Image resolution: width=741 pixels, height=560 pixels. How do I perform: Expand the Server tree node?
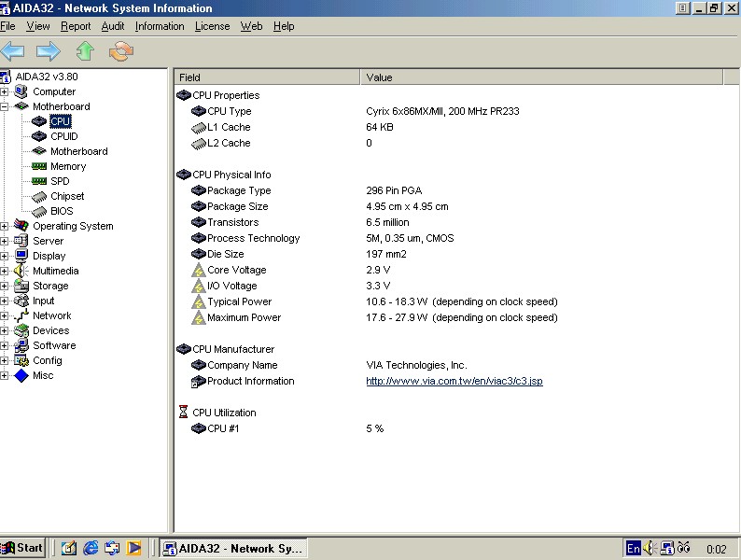pyautogui.click(x=5, y=241)
